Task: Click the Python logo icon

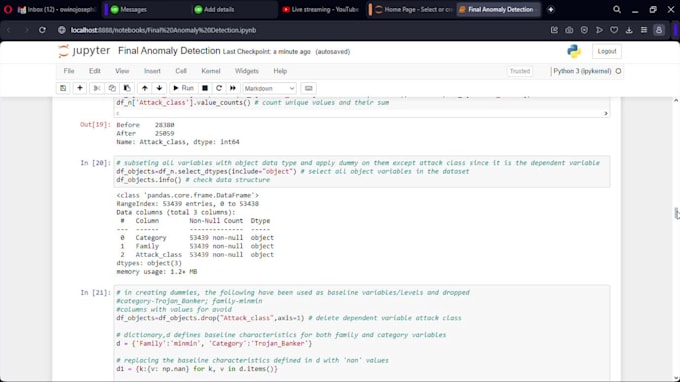Action: pyautogui.click(x=574, y=51)
